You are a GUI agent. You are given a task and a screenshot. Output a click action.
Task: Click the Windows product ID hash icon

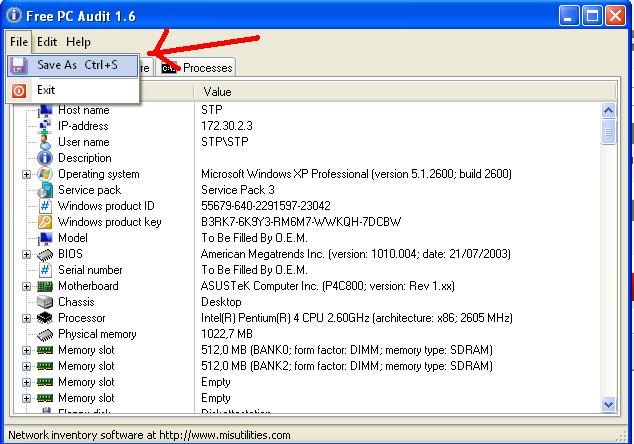point(45,206)
